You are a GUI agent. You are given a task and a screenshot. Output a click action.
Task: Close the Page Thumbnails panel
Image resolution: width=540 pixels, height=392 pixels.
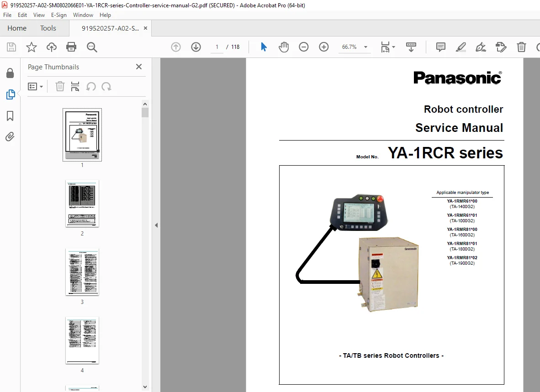[139, 67]
